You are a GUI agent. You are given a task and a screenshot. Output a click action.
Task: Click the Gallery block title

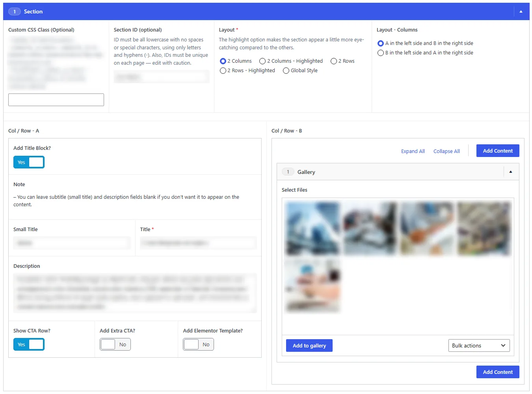(x=306, y=172)
